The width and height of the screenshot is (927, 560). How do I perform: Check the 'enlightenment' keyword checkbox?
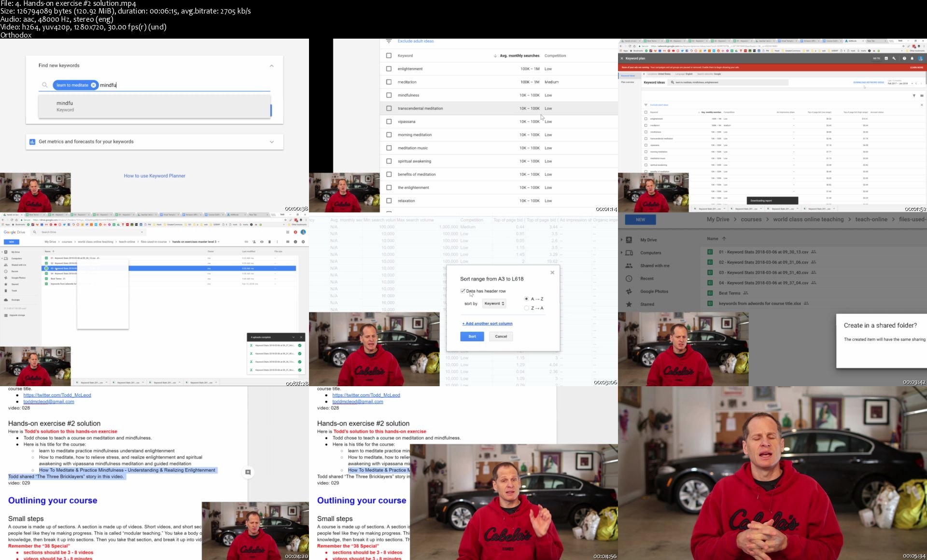click(389, 69)
